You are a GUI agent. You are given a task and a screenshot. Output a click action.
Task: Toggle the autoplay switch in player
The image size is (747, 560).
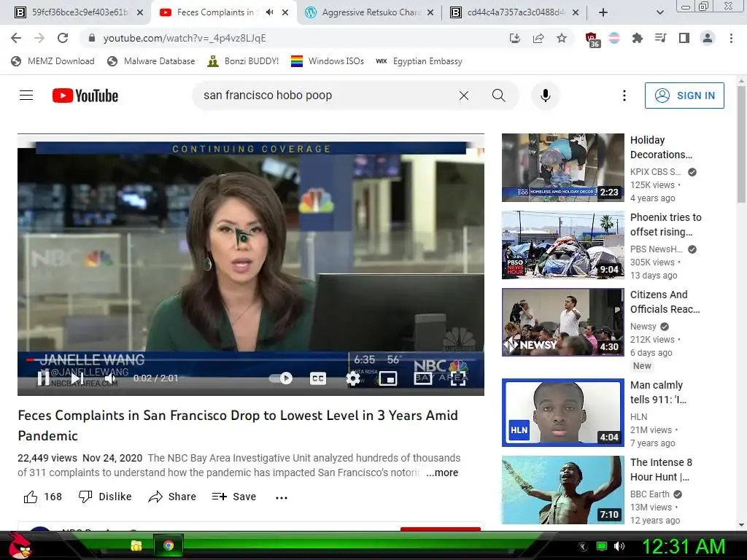[x=281, y=378]
